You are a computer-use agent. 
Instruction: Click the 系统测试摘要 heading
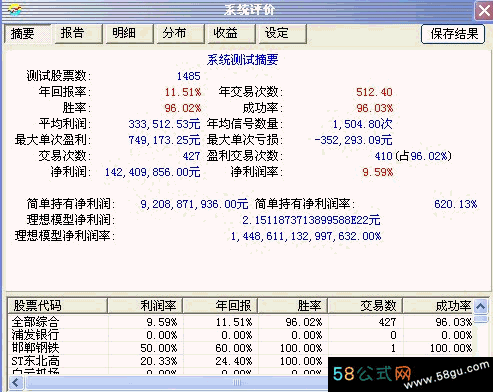tap(242, 60)
